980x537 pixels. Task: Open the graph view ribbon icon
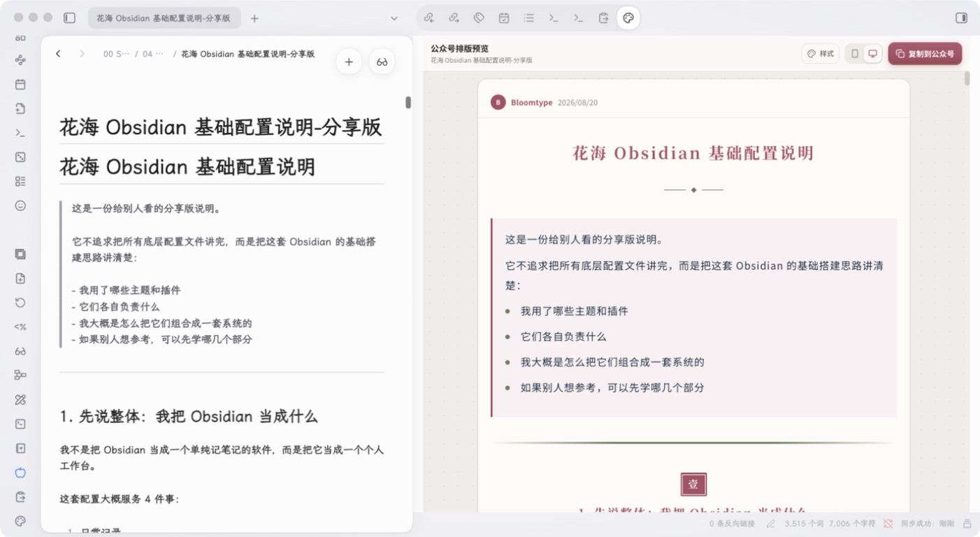point(20,60)
